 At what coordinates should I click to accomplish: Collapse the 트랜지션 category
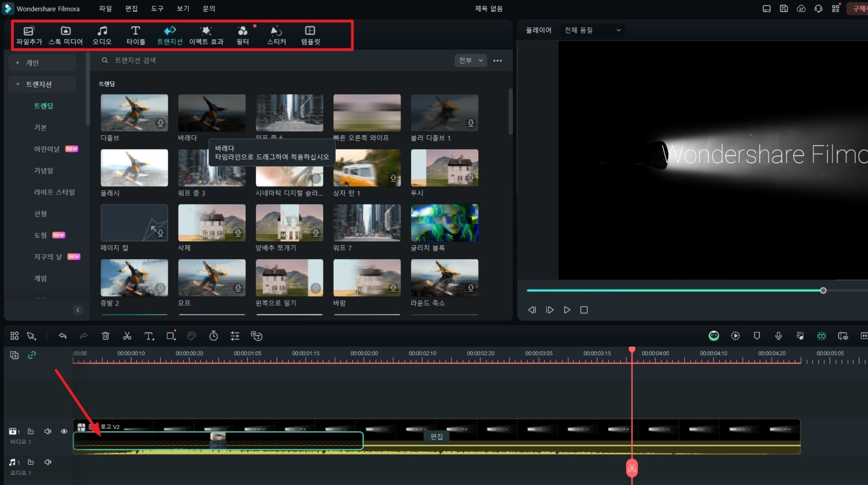point(42,84)
